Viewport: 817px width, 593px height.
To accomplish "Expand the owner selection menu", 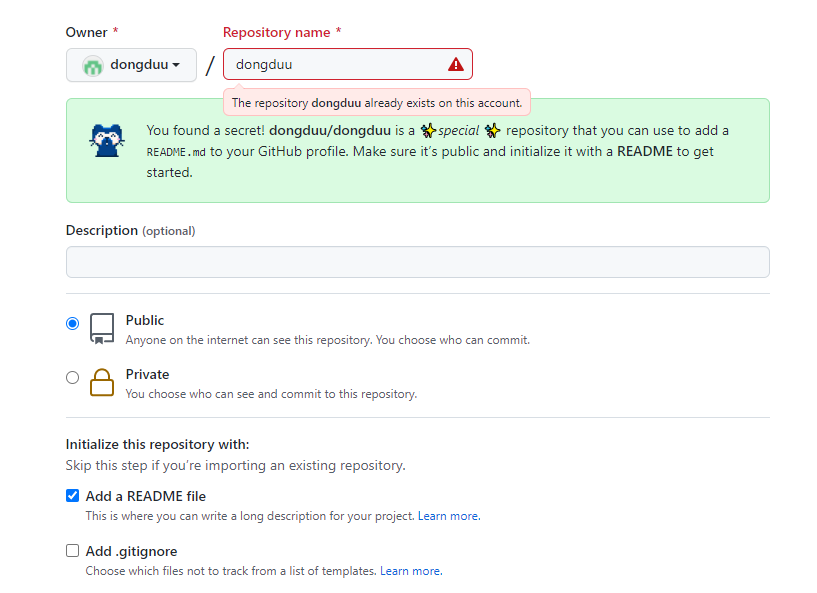I will click(x=131, y=63).
